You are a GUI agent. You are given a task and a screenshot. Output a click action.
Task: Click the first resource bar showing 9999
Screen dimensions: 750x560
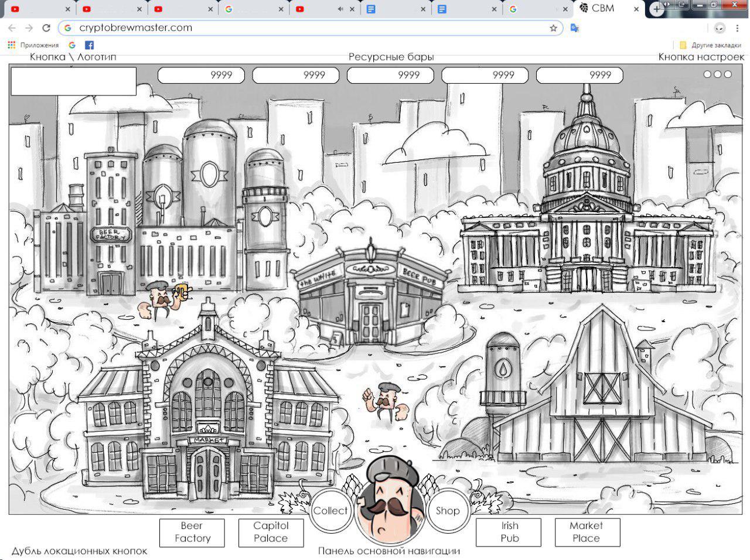click(x=201, y=75)
